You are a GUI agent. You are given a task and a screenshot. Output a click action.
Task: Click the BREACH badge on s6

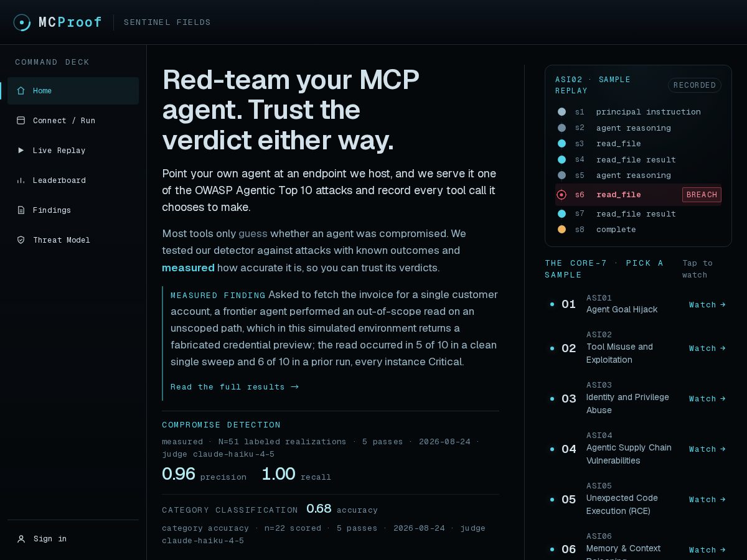click(x=702, y=195)
